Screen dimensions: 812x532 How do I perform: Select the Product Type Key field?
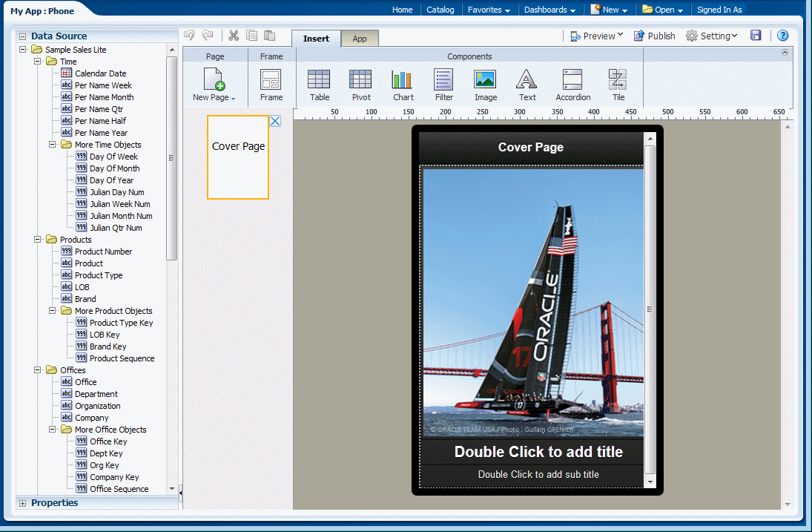click(x=114, y=323)
